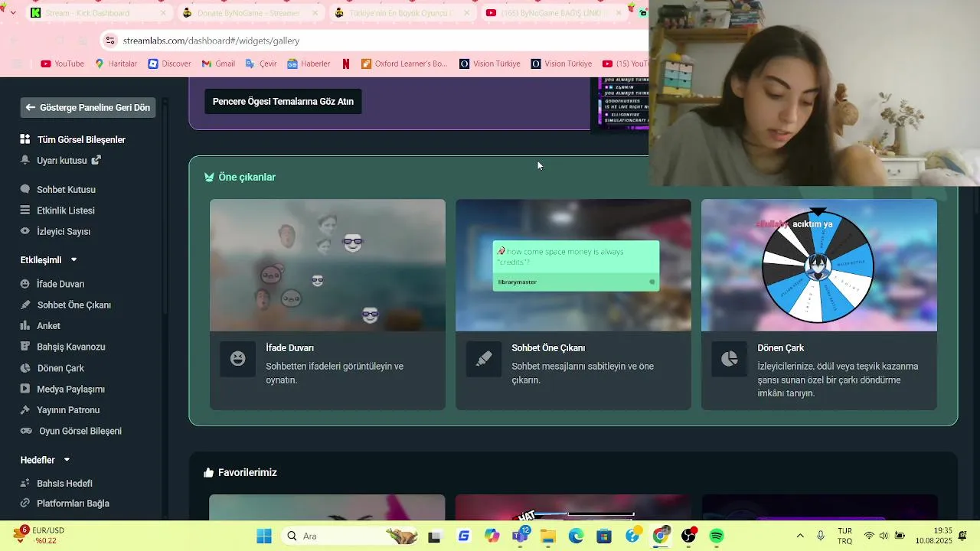
Task: Click the Sohbet Kutusu chat bubble icon
Action: coord(25,189)
